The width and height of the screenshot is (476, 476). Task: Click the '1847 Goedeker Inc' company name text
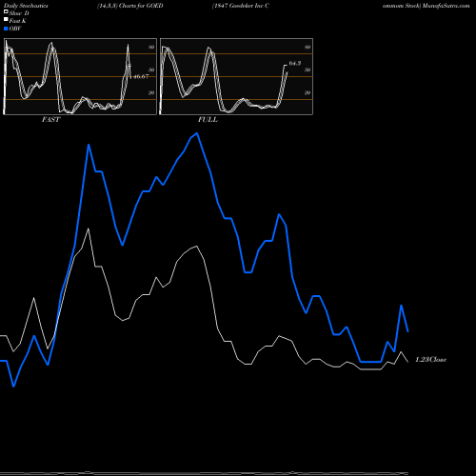(x=238, y=6)
